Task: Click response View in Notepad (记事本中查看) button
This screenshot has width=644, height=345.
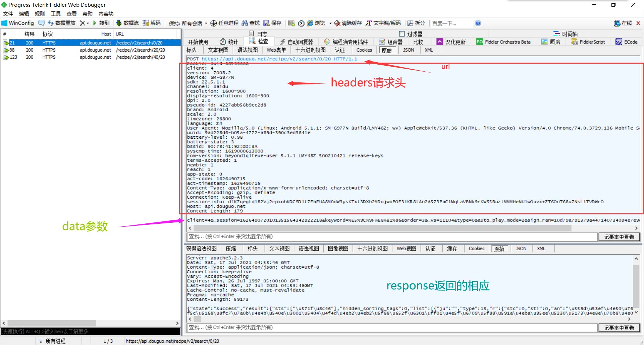Action: (619, 328)
